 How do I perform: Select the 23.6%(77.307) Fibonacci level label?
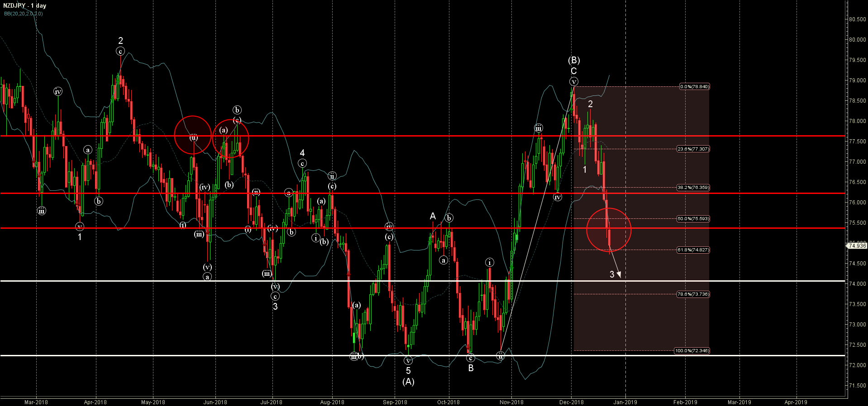point(693,149)
